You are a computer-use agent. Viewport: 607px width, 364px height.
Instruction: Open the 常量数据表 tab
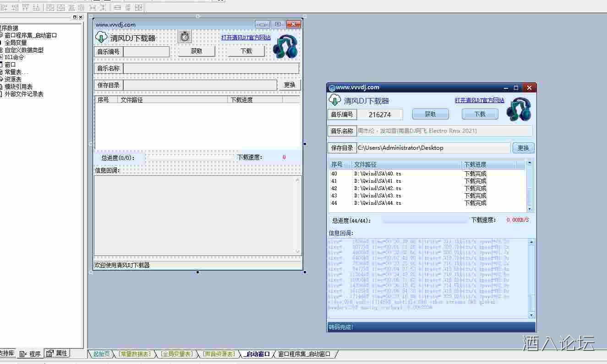pos(134,354)
